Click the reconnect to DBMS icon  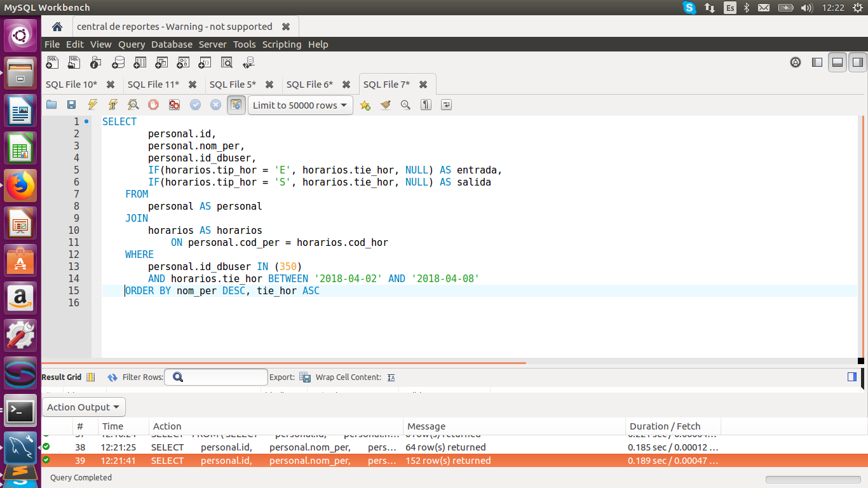248,62
